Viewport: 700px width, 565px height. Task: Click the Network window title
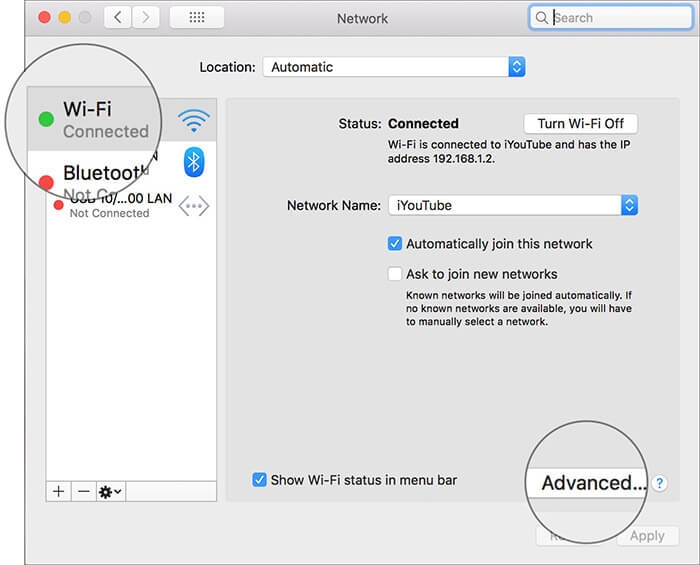click(x=362, y=19)
